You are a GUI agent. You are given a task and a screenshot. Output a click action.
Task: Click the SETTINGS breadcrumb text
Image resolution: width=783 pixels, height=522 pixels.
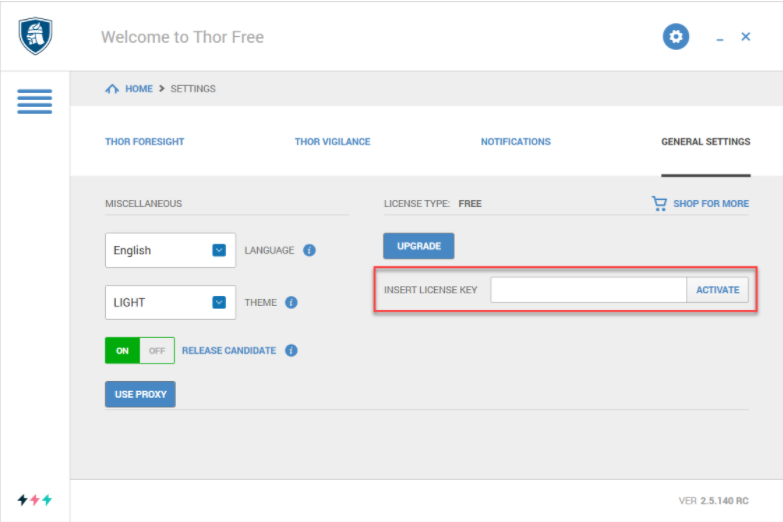point(193,89)
